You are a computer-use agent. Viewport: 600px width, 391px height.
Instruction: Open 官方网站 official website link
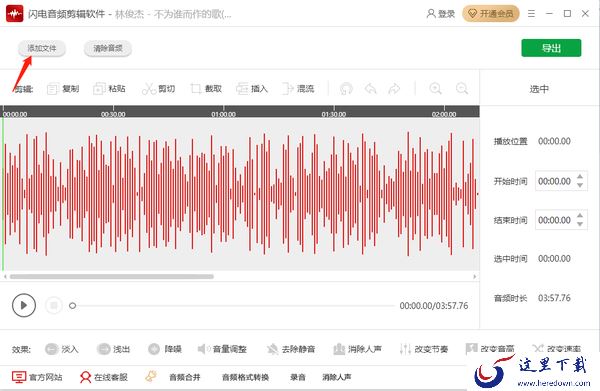(37, 377)
